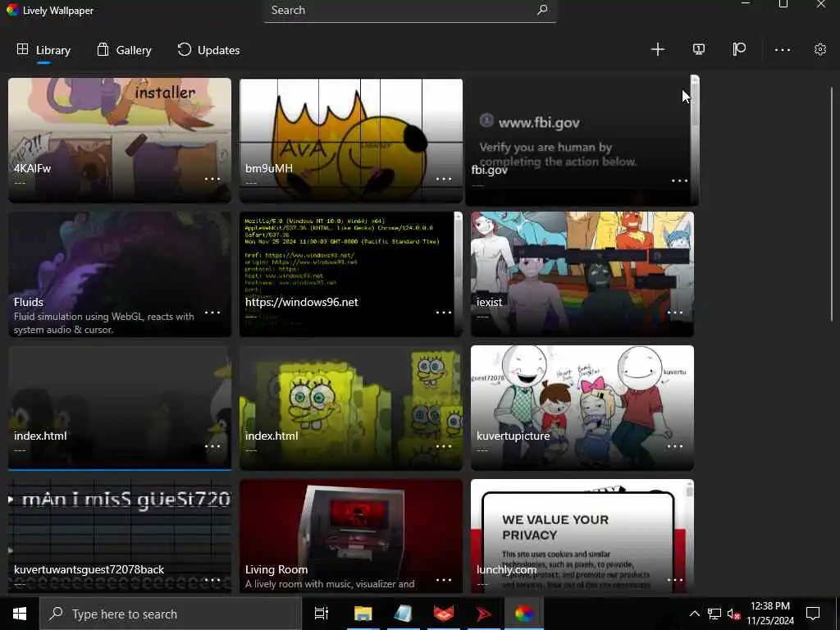Open Task View in the taskbar
Screen dimensions: 840x630
click(x=322, y=614)
